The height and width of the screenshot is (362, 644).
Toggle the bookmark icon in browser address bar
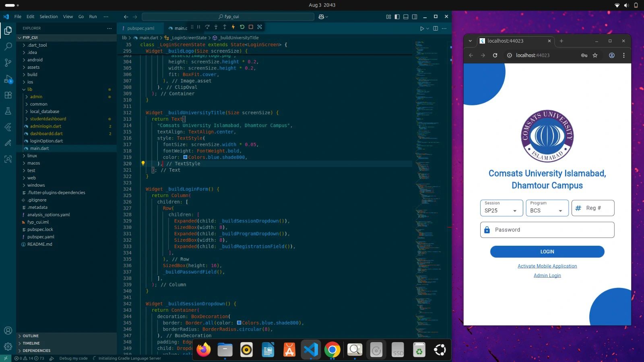[x=594, y=56]
